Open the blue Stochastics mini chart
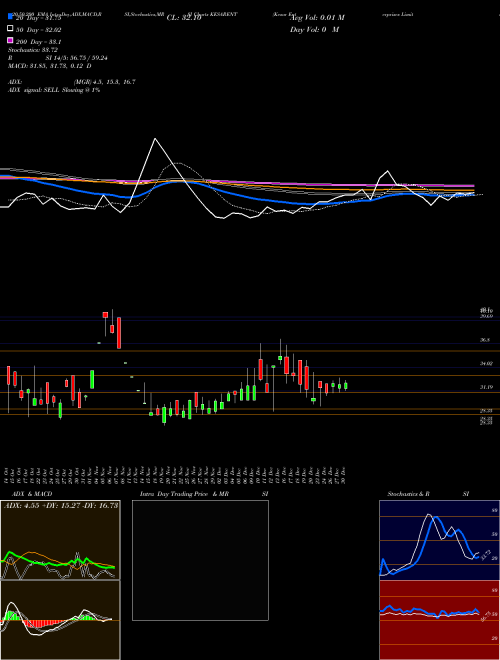 pos(439,540)
